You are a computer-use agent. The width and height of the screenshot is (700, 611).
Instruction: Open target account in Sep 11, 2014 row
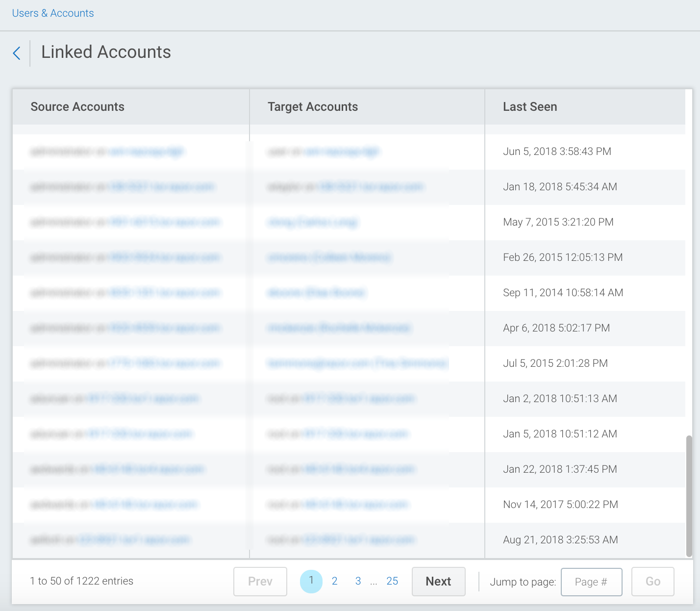point(317,293)
